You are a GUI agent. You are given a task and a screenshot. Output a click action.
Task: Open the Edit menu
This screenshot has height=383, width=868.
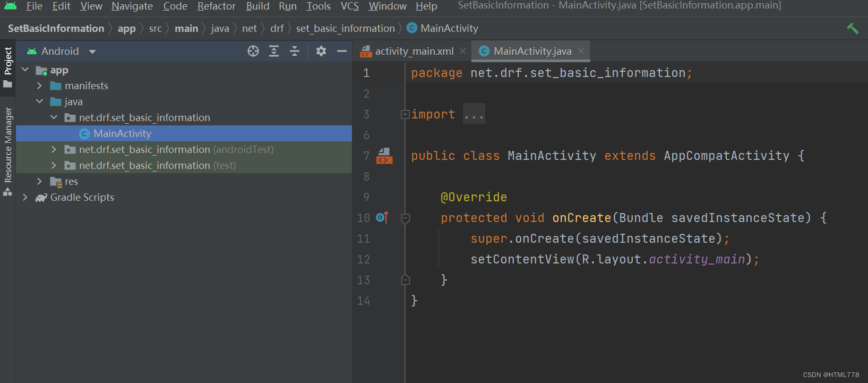coord(62,6)
